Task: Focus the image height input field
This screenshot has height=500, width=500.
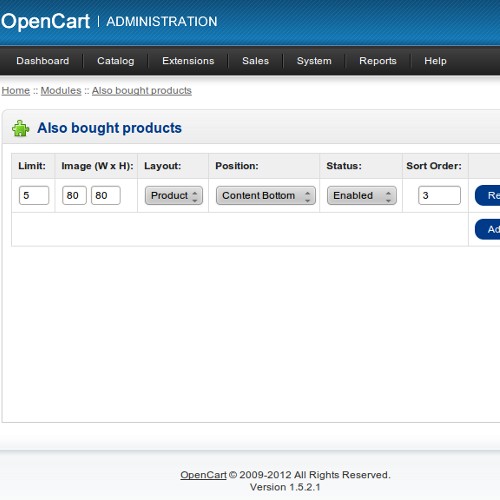Action: [x=106, y=195]
